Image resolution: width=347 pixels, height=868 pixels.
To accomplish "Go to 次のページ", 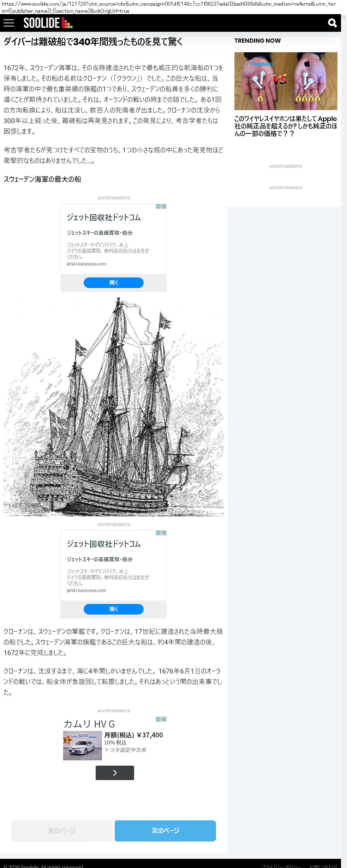I will click(165, 831).
